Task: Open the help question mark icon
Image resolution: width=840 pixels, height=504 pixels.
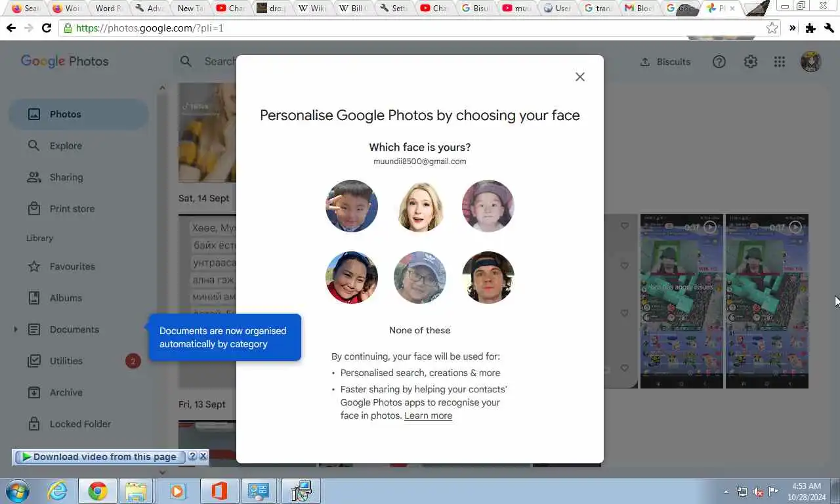Action: click(719, 62)
